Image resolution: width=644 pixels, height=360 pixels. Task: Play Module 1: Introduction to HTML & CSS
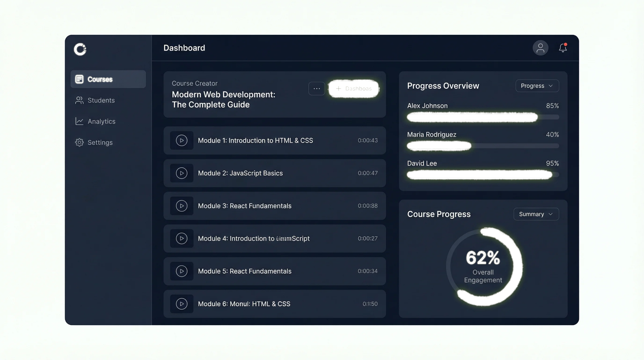click(x=182, y=140)
